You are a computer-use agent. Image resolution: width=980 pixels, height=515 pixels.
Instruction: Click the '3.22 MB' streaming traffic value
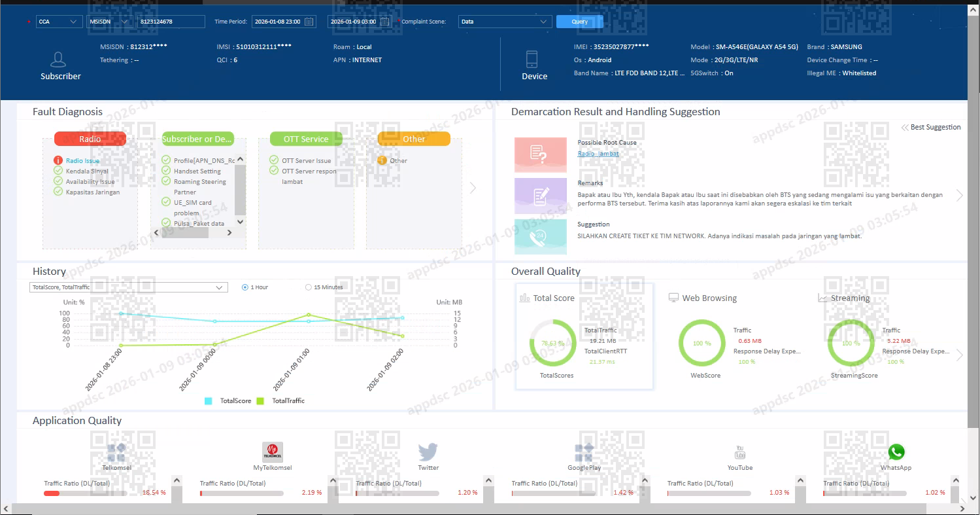[899, 341]
